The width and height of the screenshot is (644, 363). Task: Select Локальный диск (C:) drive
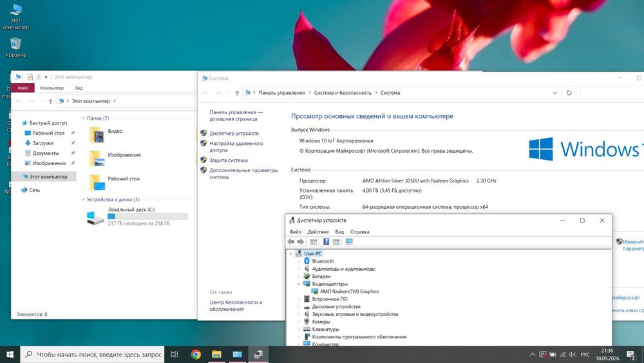(137, 217)
